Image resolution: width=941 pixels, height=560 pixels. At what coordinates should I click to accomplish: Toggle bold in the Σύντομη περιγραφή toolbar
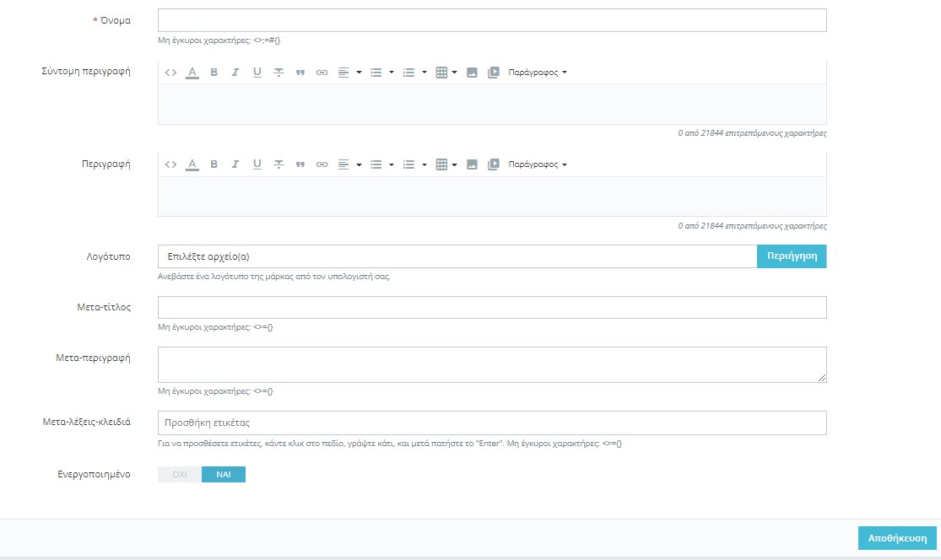pyautogui.click(x=214, y=73)
